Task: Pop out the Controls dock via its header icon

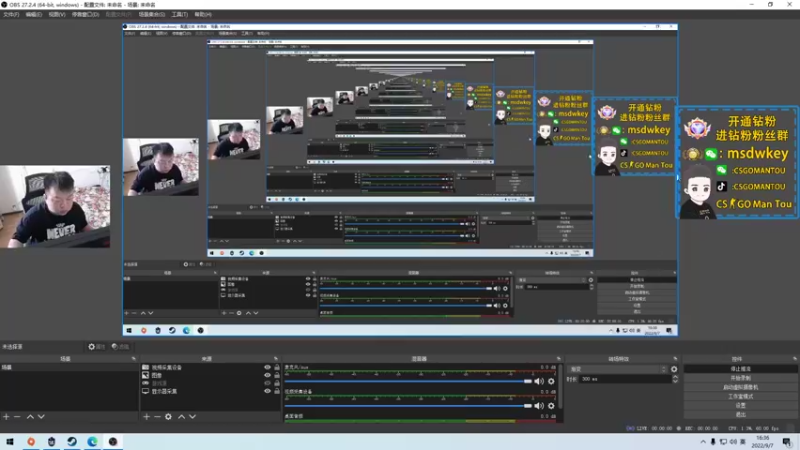Action: pyautogui.click(x=794, y=359)
